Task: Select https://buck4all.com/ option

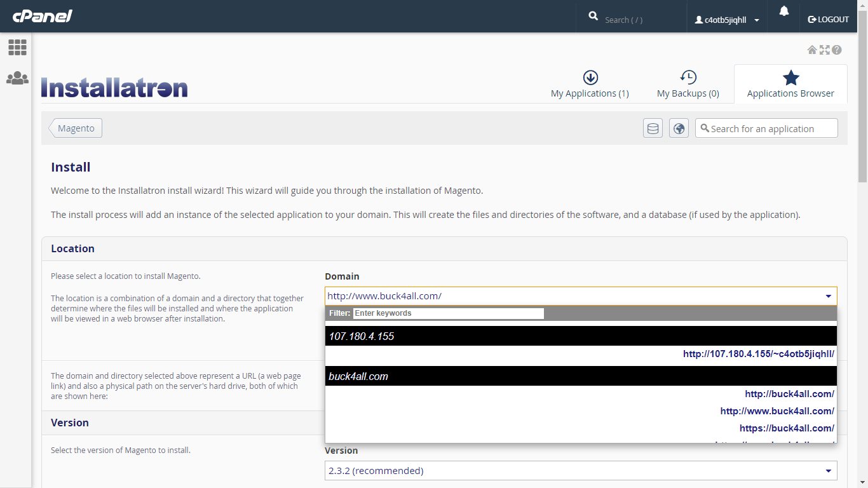Action: 787,428
